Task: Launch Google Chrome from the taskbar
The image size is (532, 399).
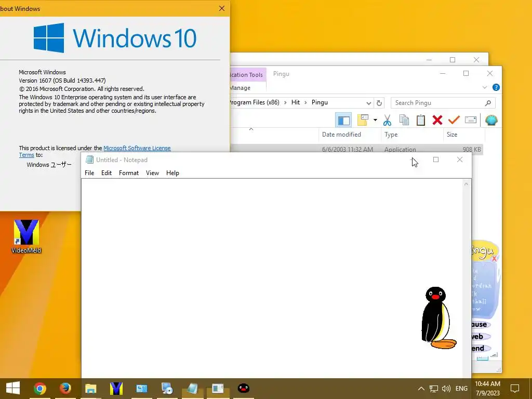Action: tap(39, 389)
